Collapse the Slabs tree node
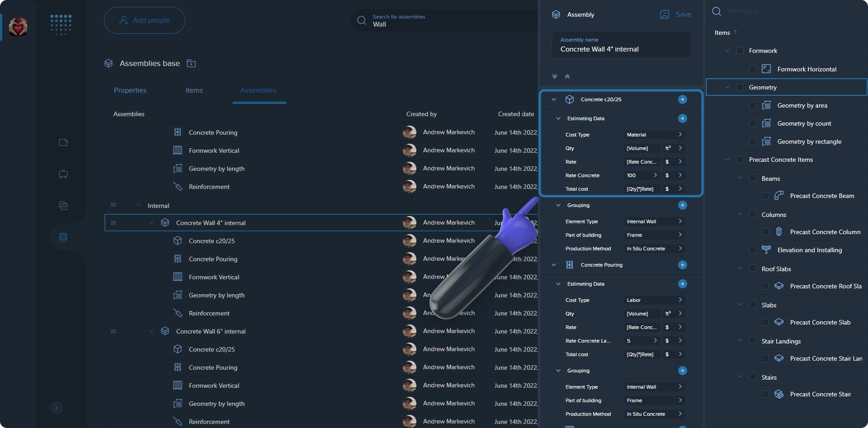 tap(740, 305)
